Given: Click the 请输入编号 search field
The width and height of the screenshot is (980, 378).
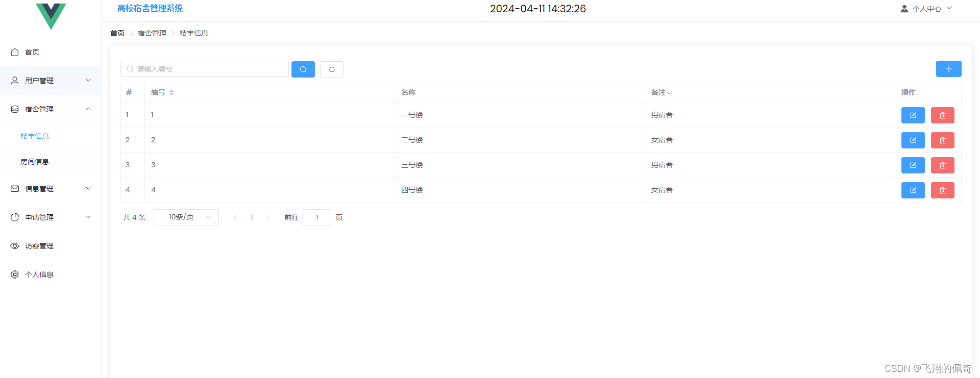Looking at the screenshot, I should coord(205,69).
